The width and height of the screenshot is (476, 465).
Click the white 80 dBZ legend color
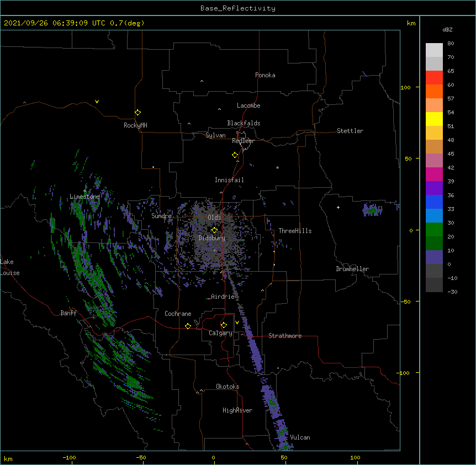(434, 50)
